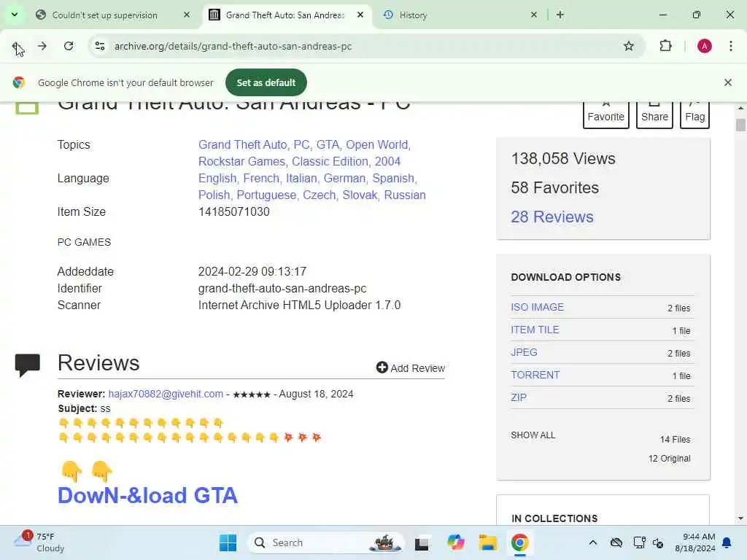Open a new browser tab
The width and height of the screenshot is (747, 560).
560,15
